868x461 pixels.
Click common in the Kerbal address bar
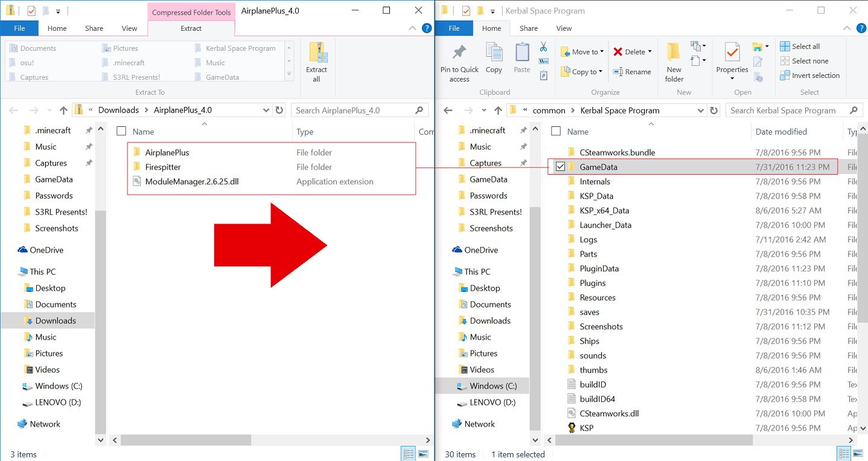point(549,111)
